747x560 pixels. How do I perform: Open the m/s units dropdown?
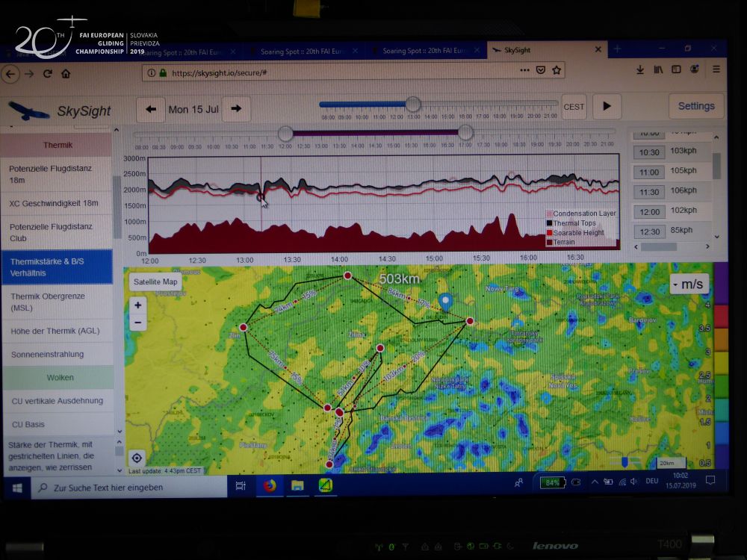[689, 284]
